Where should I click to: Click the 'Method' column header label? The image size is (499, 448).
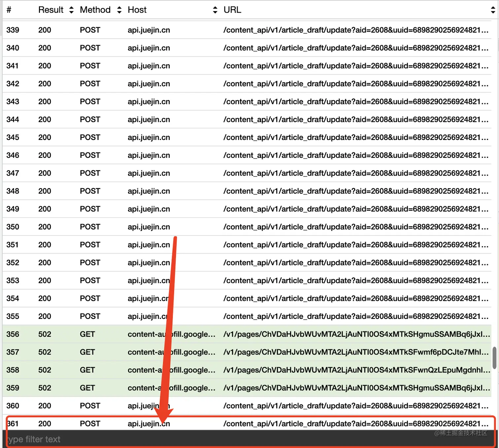95,10
